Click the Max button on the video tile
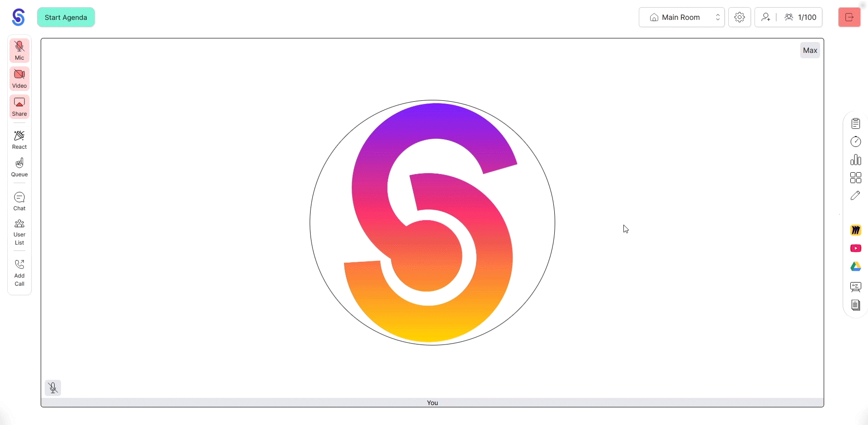868x425 pixels. tap(810, 50)
